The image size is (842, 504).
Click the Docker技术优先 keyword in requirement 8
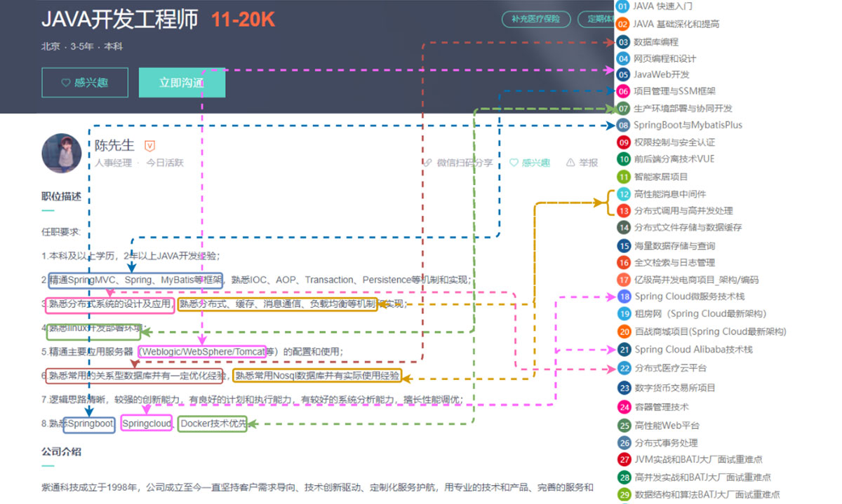click(213, 424)
